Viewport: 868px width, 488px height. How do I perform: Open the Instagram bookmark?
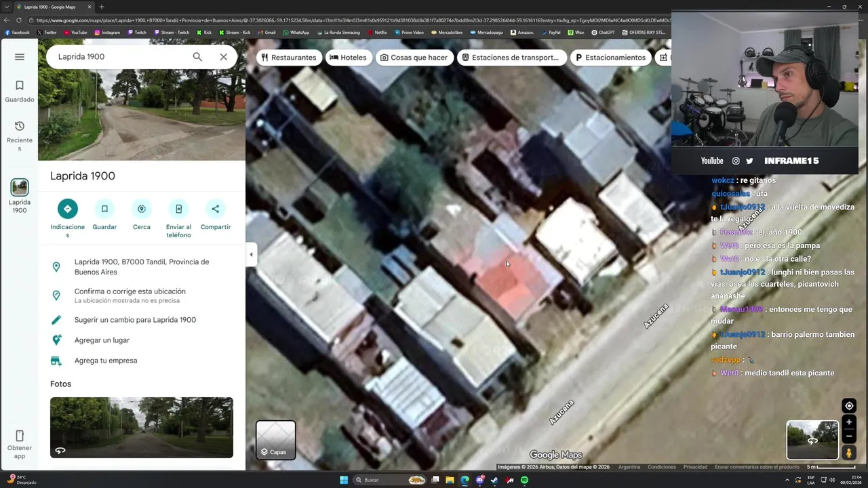click(x=107, y=33)
